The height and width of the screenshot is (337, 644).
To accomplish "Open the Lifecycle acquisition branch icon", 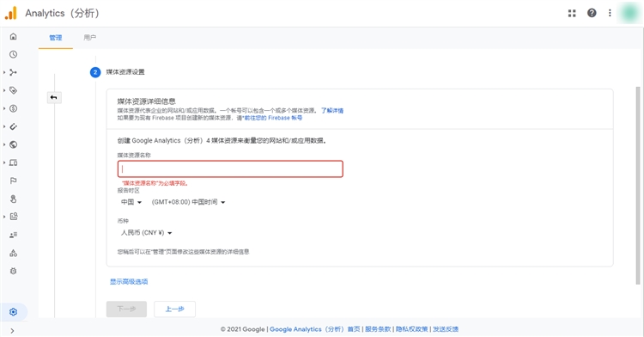I will (x=13, y=72).
